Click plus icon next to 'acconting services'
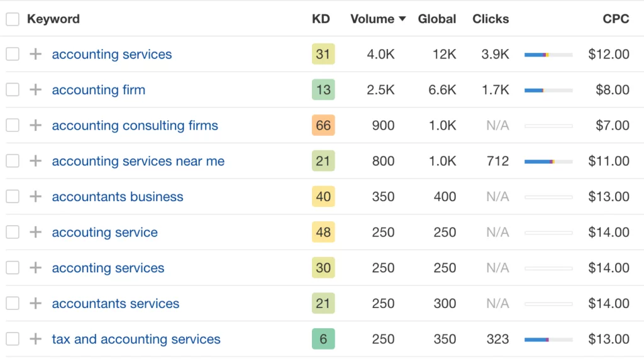This screenshot has width=644, height=359. click(x=36, y=268)
